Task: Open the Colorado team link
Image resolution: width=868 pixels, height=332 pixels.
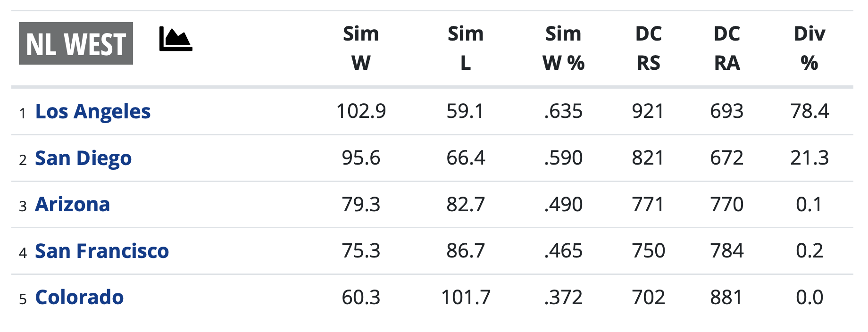Action: (x=79, y=298)
